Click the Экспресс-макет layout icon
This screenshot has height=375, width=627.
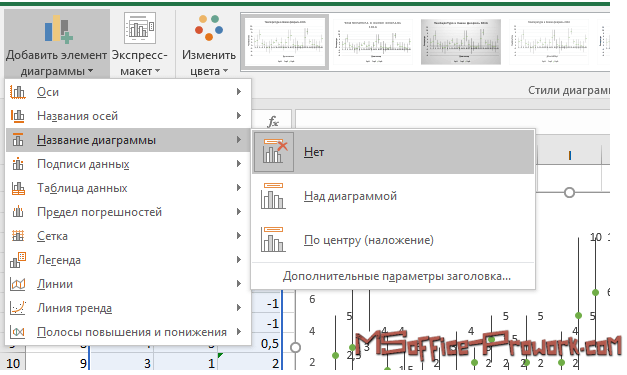tap(140, 28)
